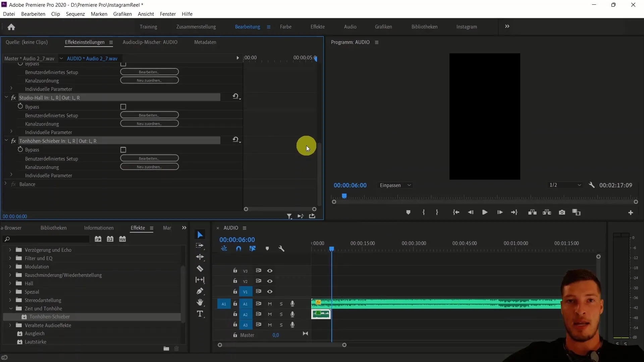Image resolution: width=644 pixels, height=362 pixels.
Task: Open the Einpassen zoom dropdown
Action: tap(395, 185)
